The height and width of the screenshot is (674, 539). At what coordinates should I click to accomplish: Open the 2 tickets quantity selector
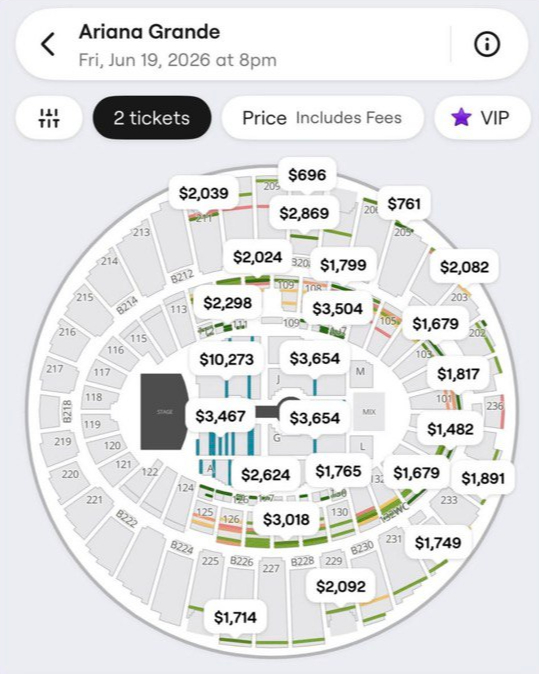click(152, 118)
